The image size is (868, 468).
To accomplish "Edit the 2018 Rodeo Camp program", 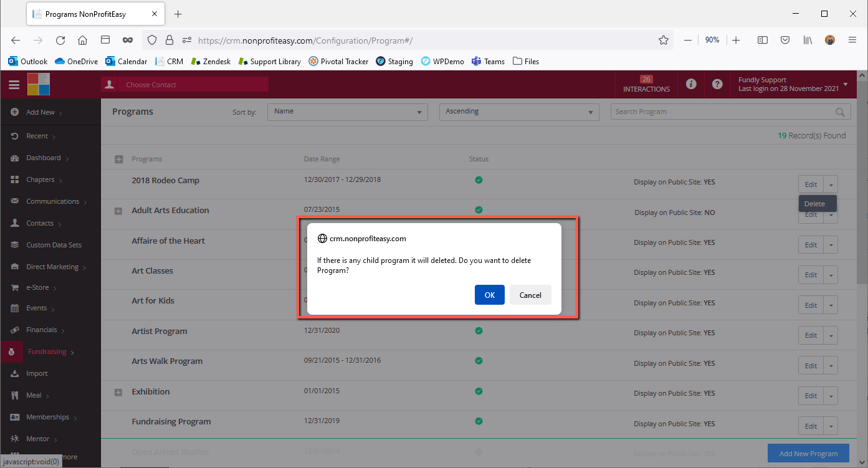I will tap(811, 184).
